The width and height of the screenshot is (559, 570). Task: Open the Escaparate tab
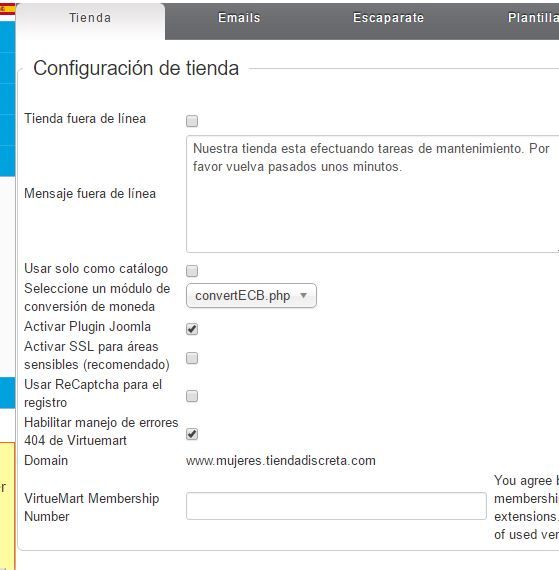pyautogui.click(x=389, y=18)
